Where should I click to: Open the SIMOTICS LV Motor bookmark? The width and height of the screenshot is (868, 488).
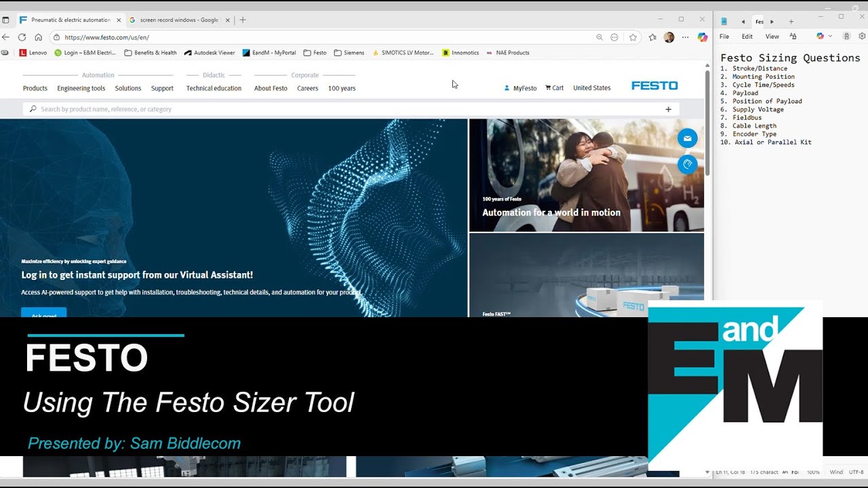click(x=403, y=53)
